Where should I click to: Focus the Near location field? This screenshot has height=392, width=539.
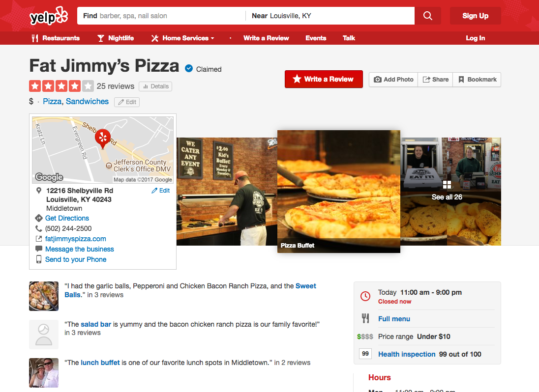pos(330,16)
